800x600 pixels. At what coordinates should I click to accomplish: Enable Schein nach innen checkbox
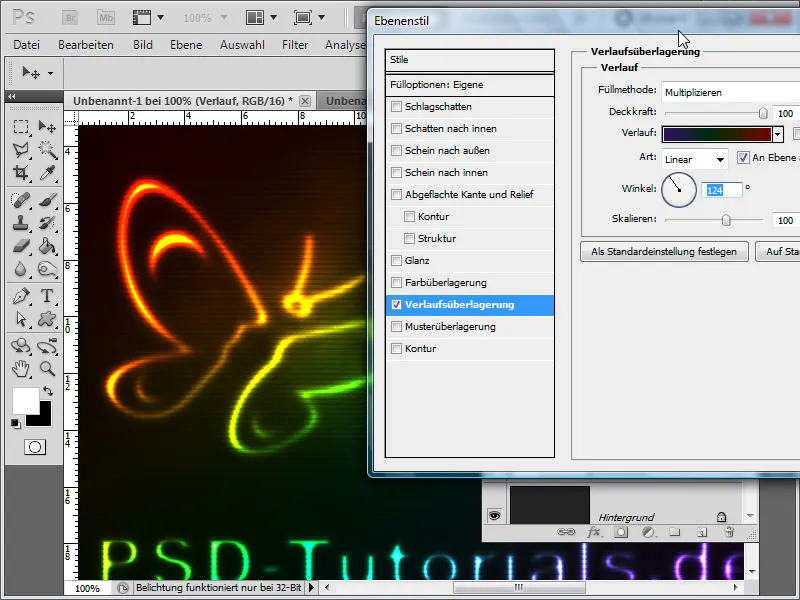[396, 172]
